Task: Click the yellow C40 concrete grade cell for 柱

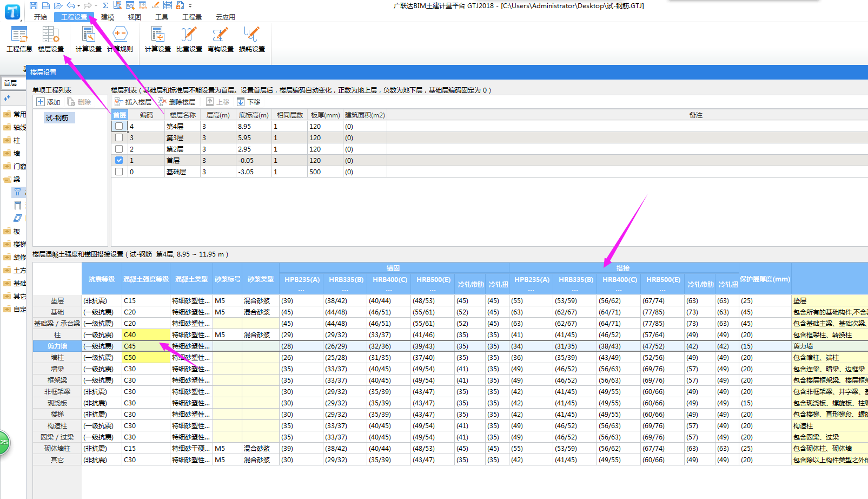Action: (x=146, y=334)
